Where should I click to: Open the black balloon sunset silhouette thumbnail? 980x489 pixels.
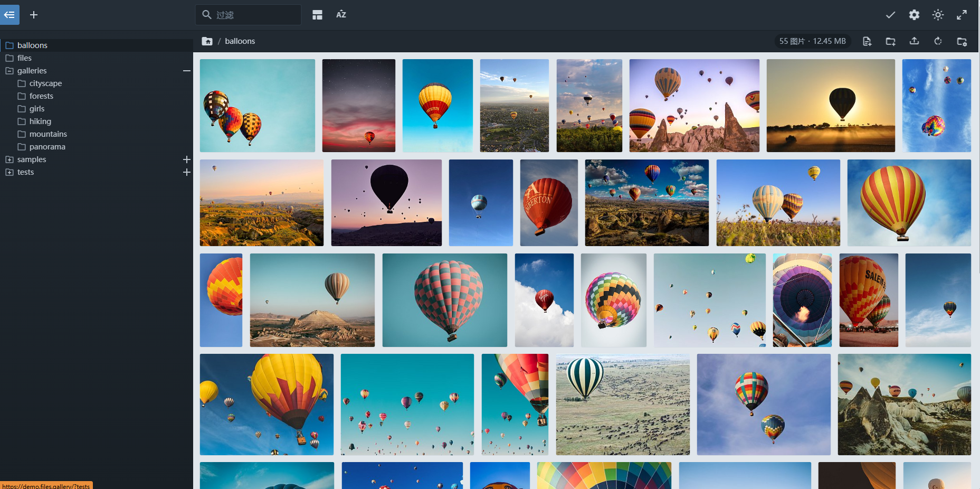click(x=830, y=106)
